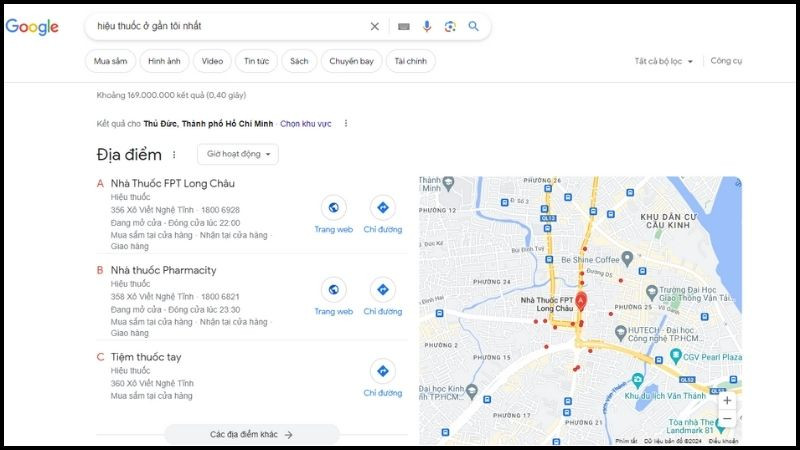Clear search text with the X icon
The height and width of the screenshot is (450, 800).
375,27
